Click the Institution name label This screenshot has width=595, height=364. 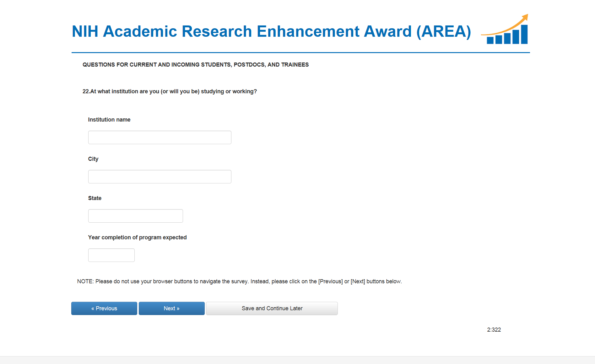[x=109, y=120]
